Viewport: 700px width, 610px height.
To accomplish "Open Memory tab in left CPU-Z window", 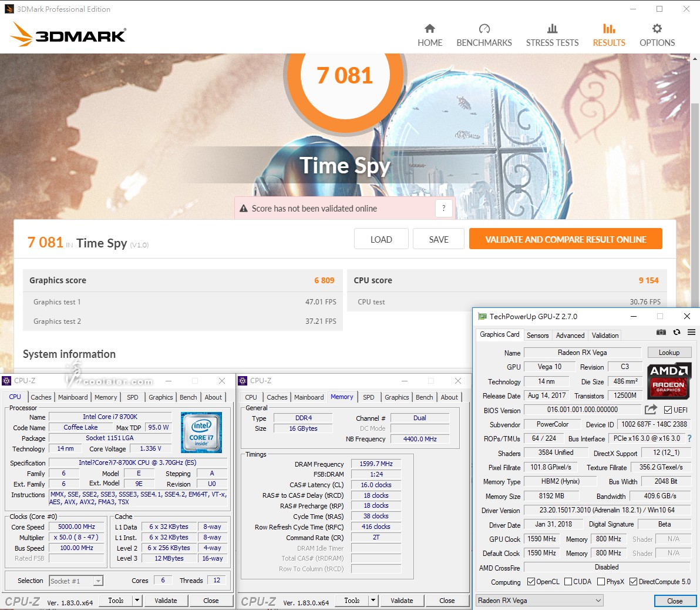I will tap(106, 397).
